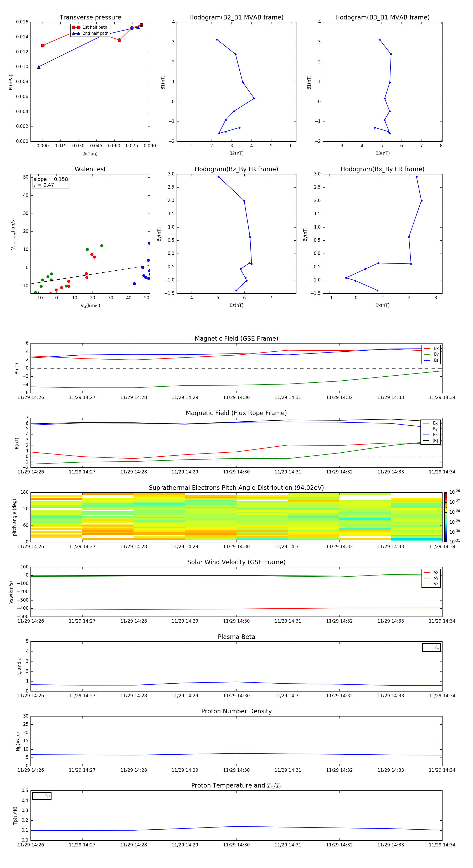
Task: Click the "Plasma Beta" plot title
Action: [x=236, y=637]
